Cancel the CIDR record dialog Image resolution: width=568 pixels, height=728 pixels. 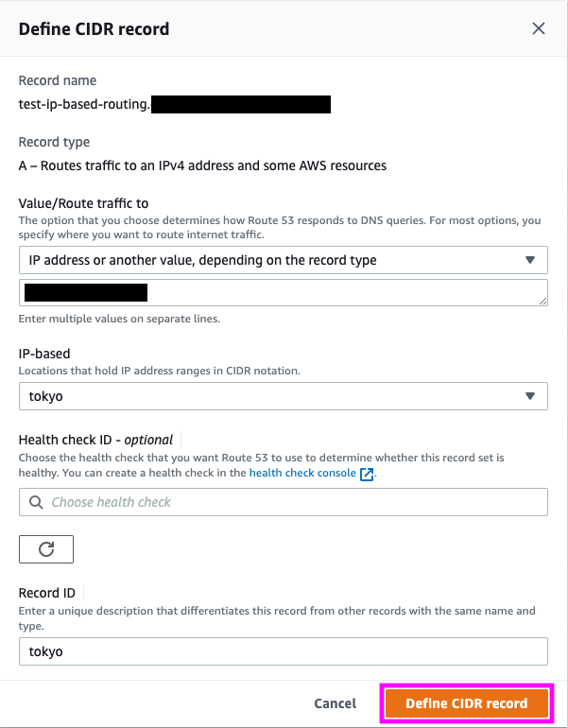coord(335,703)
